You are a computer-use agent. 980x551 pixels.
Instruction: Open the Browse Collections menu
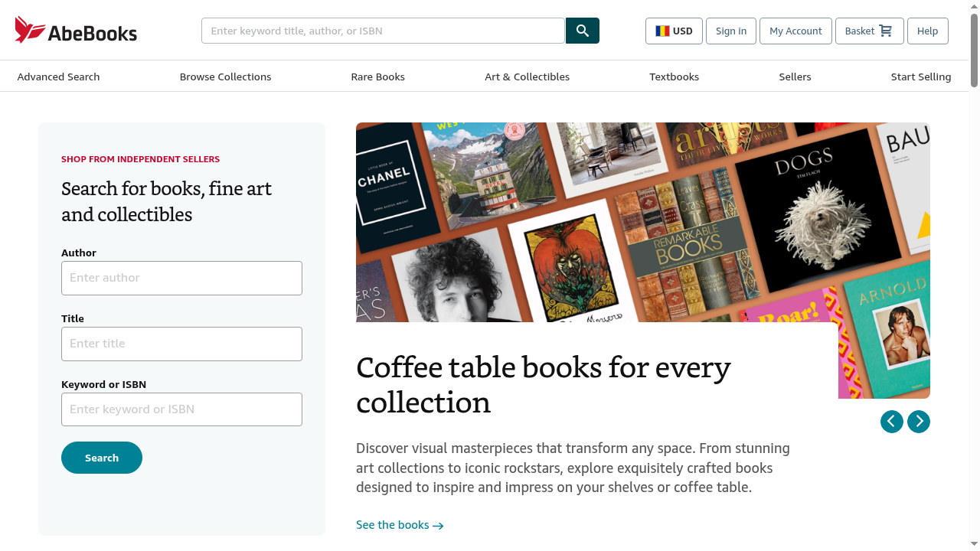[x=225, y=77]
